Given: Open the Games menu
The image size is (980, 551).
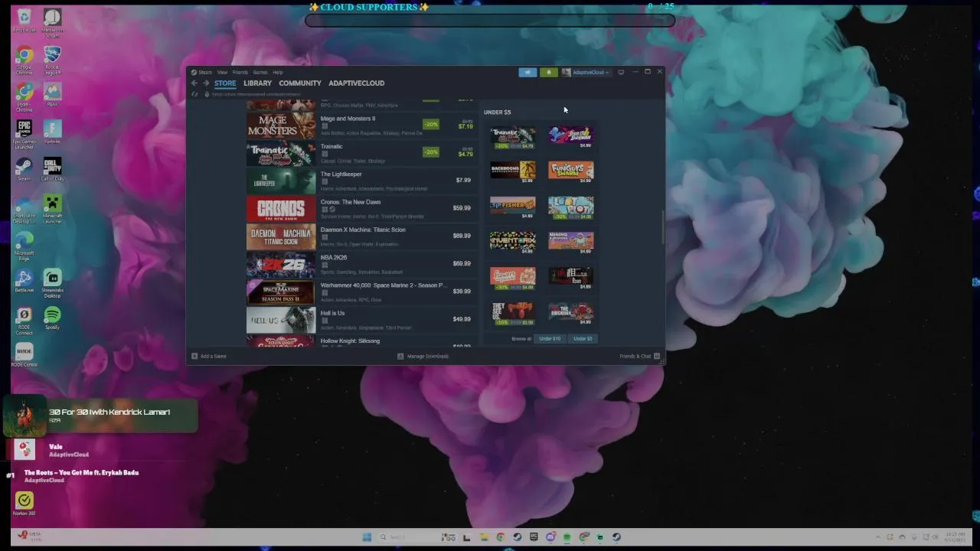Looking at the screenshot, I should [260, 72].
